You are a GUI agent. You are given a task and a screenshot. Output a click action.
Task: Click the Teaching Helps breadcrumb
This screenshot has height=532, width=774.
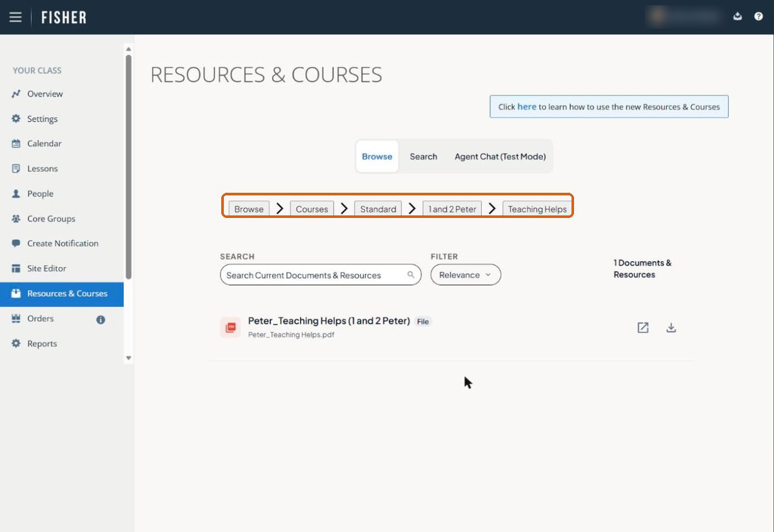coord(537,209)
